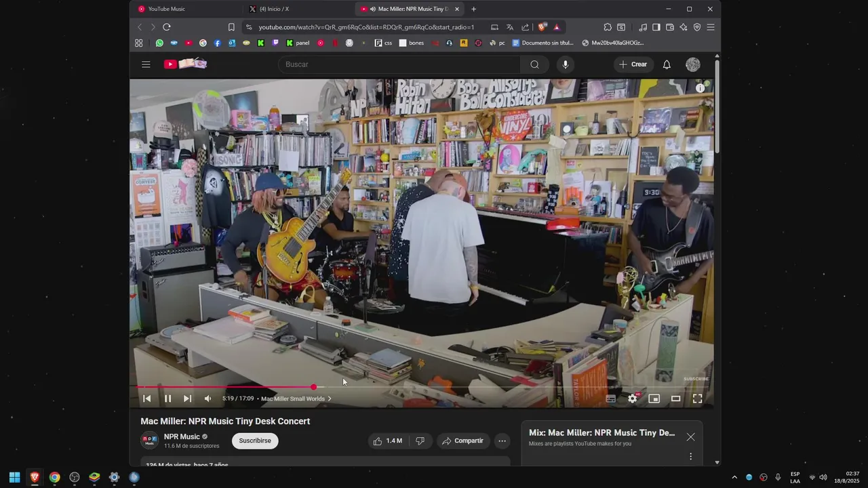Open Brave wallet icon
The image size is (868, 488).
click(669, 27)
